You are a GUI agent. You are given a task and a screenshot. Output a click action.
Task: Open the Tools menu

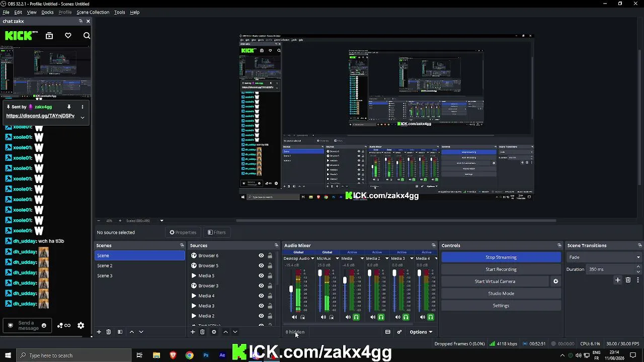point(119,12)
